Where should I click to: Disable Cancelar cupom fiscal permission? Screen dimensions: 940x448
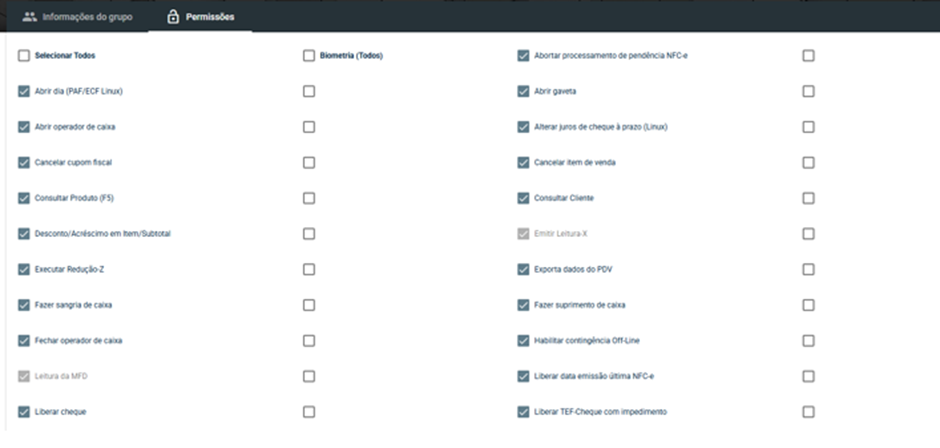pos(23,163)
